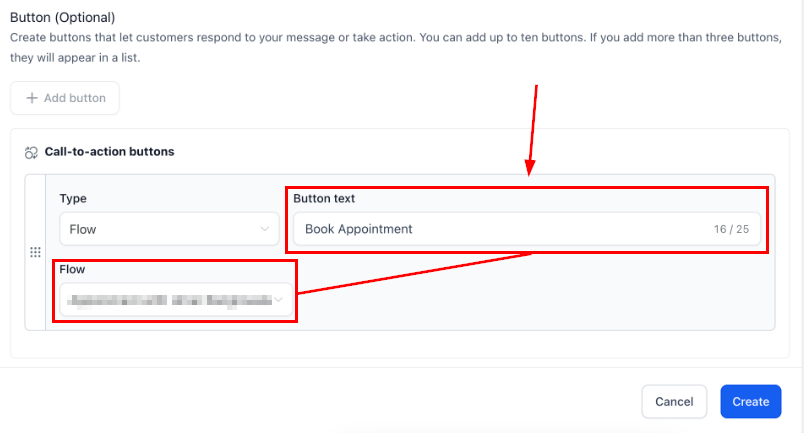
Task: Click the Call-to-action buttons heading text
Action: click(x=109, y=152)
